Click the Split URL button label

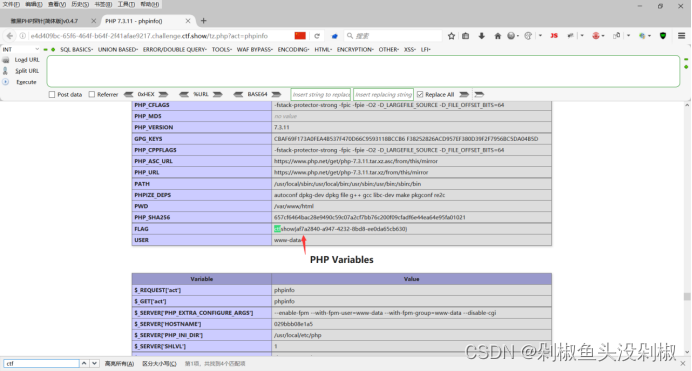[x=27, y=71]
